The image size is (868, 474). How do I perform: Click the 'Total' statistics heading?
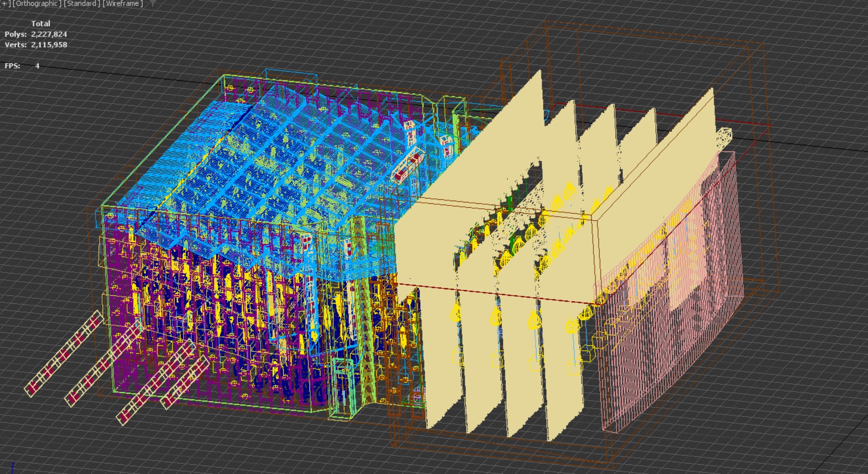(41, 24)
